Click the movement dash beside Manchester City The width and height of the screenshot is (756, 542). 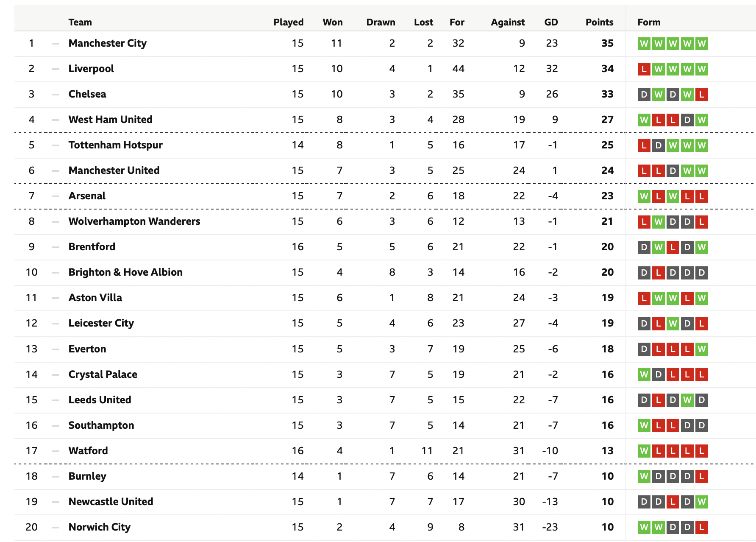click(x=56, y=43)
